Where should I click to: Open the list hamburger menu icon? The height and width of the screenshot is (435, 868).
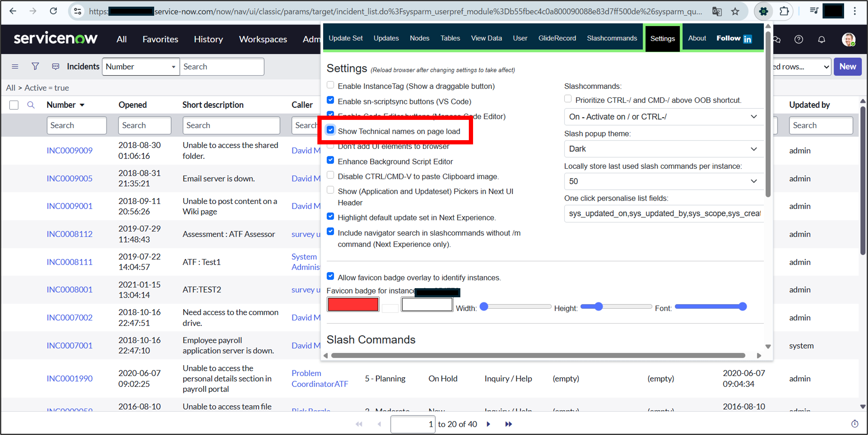(x=15, y=66)
